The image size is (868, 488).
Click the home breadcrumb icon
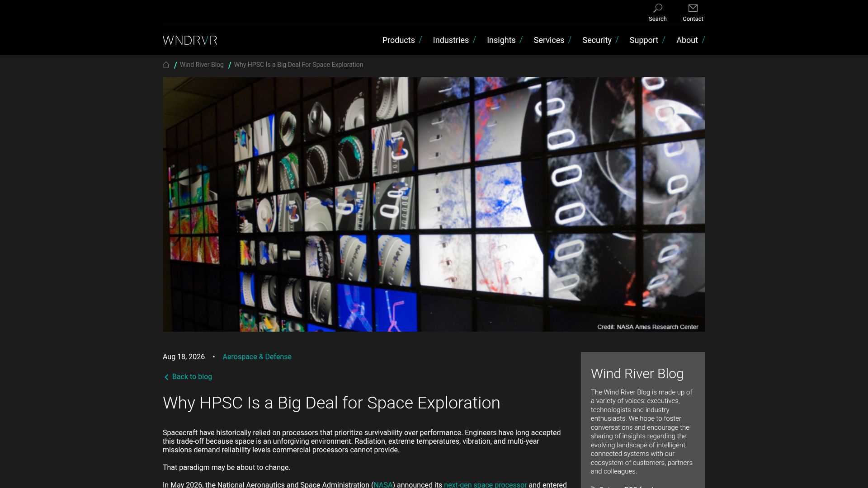tap(166, 65)
